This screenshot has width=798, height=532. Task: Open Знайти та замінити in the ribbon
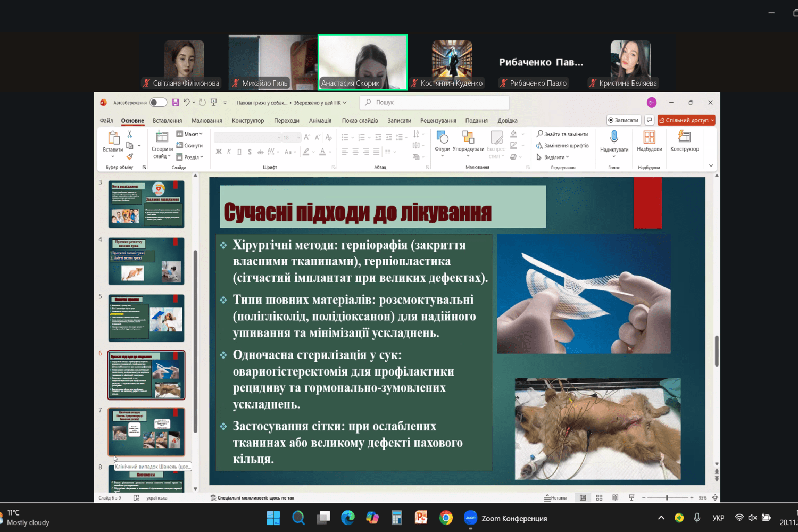click(563, 134)
